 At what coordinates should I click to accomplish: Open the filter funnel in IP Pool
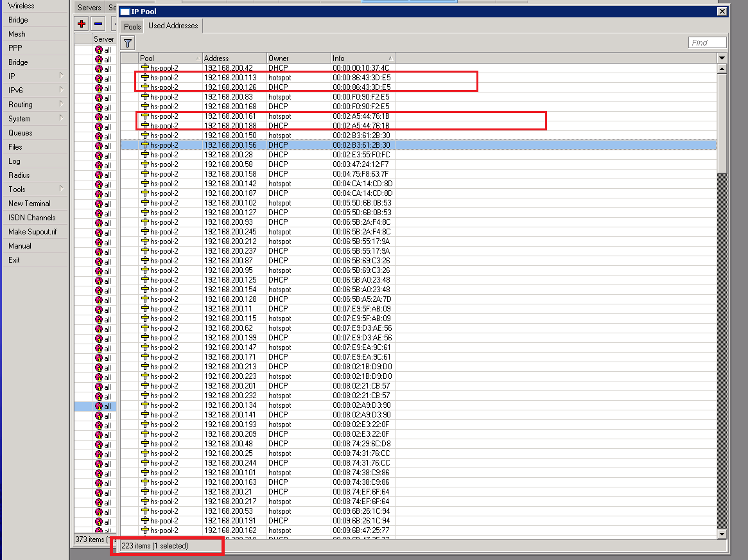pyautogui.click(x=128, y=44)
